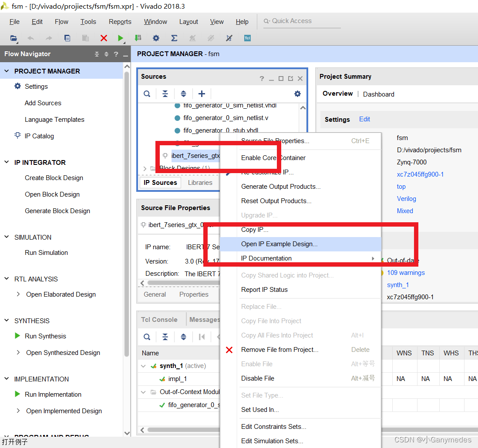Click the Verilog target language link
478x448 pixels.
point(406,199)
